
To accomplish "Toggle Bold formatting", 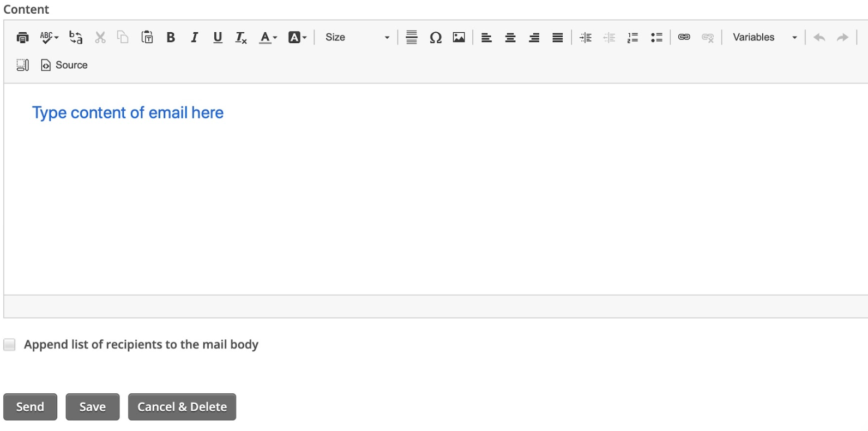I will 171,37.
